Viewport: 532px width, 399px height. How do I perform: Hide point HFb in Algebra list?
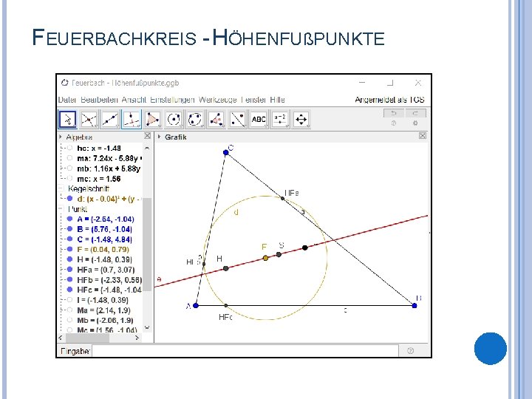[69, 279]
